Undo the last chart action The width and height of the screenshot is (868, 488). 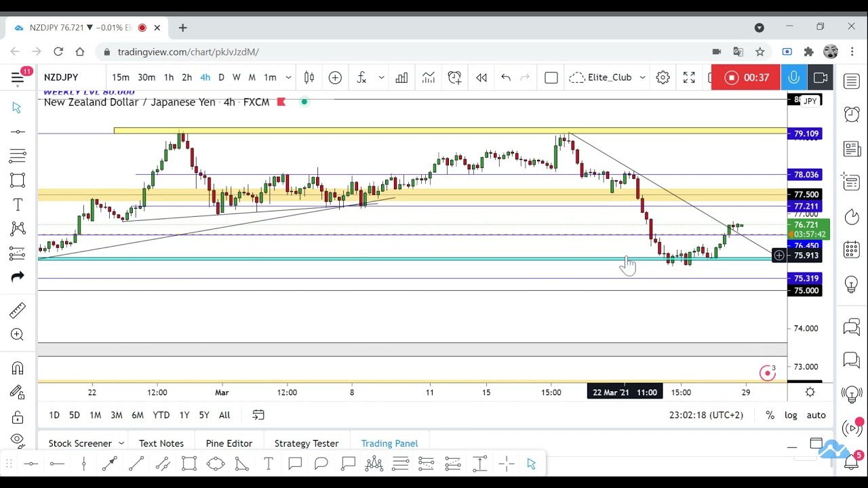506,77
